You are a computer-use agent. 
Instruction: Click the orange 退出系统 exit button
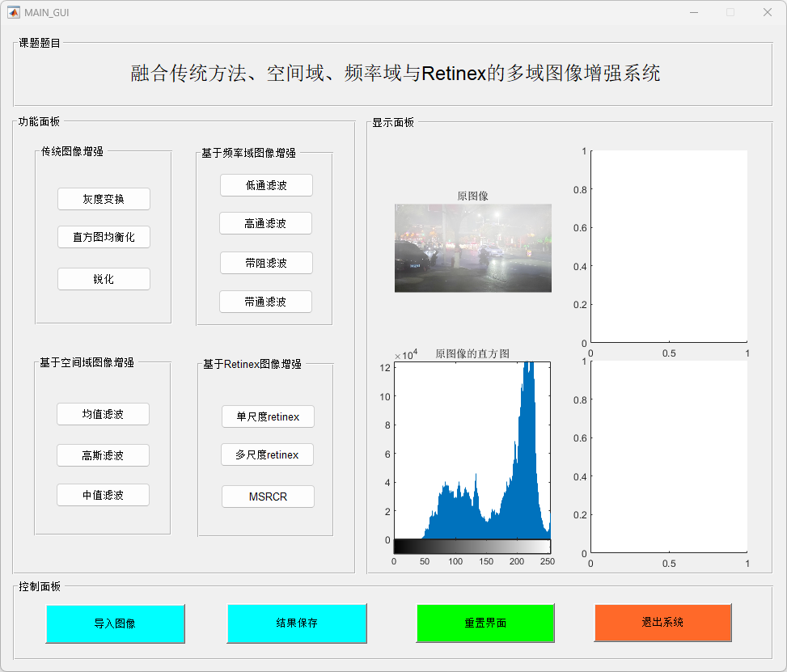point(662,622)
